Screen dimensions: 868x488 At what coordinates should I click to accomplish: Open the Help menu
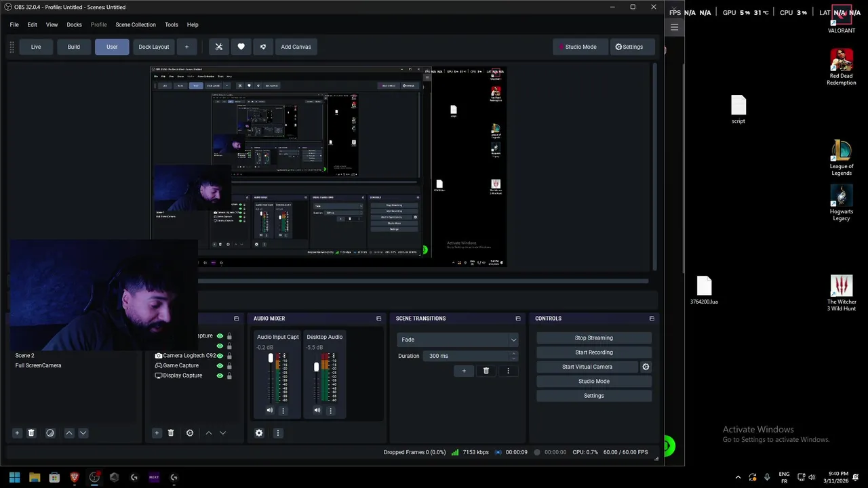pyautogui.click(x=193, y=24)
